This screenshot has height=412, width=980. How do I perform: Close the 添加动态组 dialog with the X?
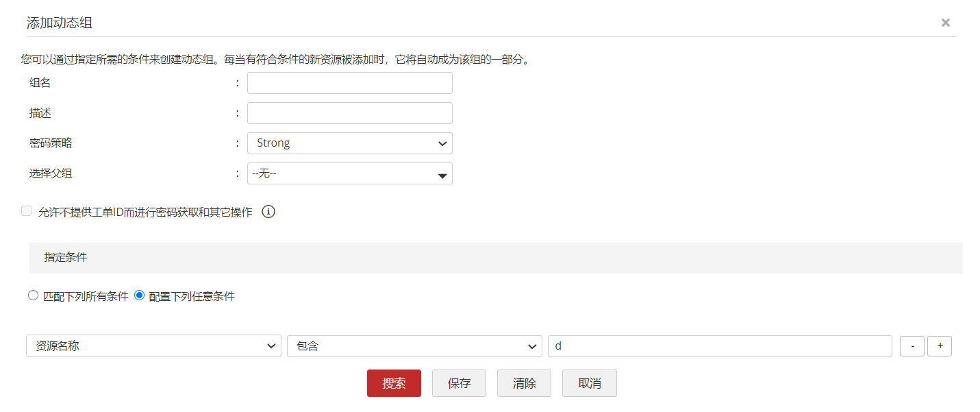pyautogui.click(x=945, y=23)
